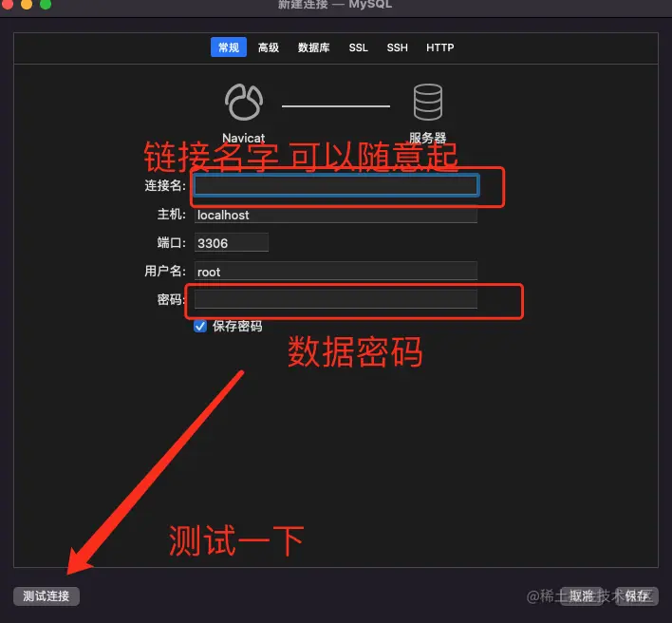
Task: Click the 服务器 database icon
Action: point(428,102)
